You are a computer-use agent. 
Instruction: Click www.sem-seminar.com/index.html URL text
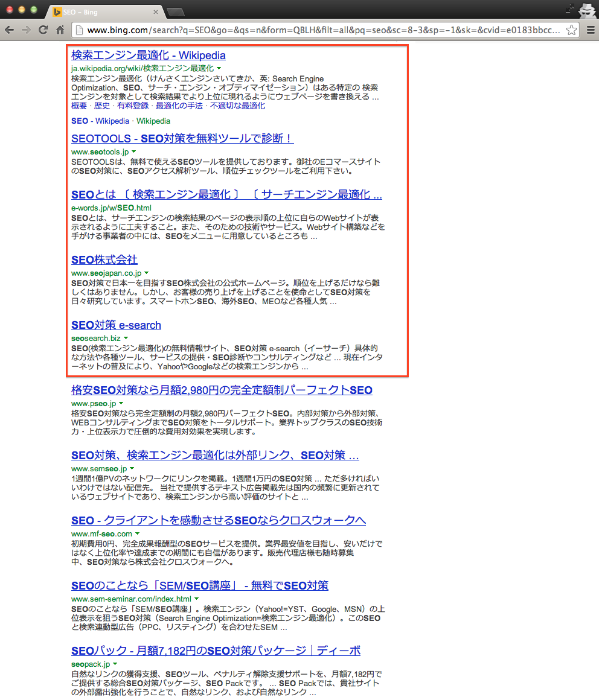(x=131, y=599)
